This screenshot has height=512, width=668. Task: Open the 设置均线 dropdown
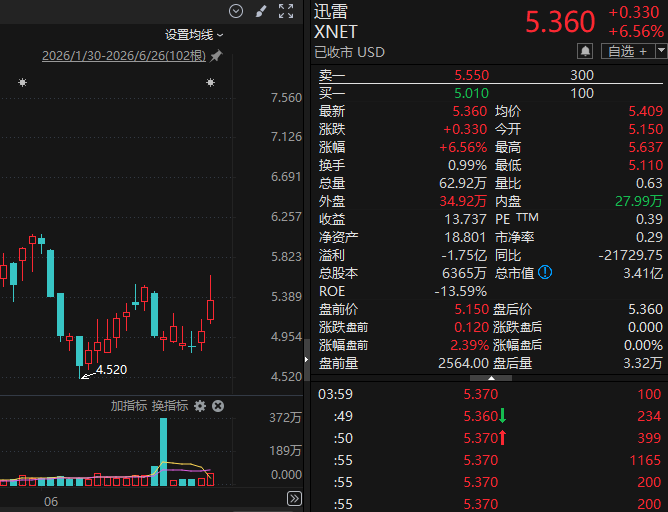pos(194,35)
